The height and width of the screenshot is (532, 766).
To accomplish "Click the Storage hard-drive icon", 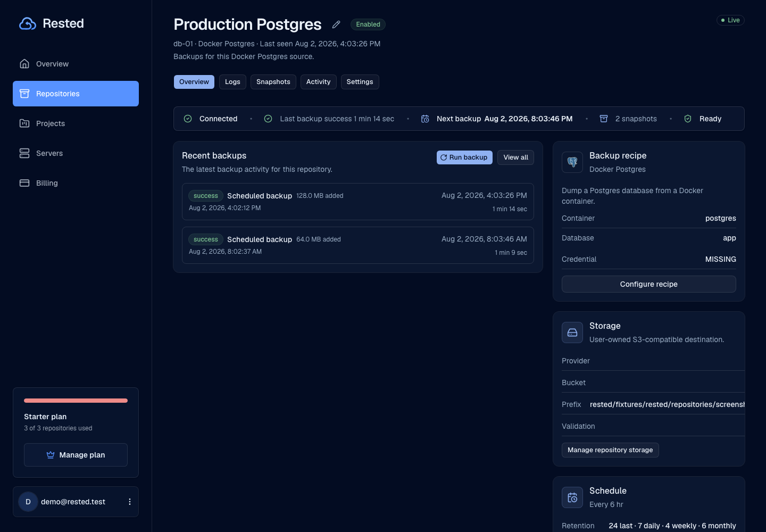I will pyautogui.click(x=572, y=332).
